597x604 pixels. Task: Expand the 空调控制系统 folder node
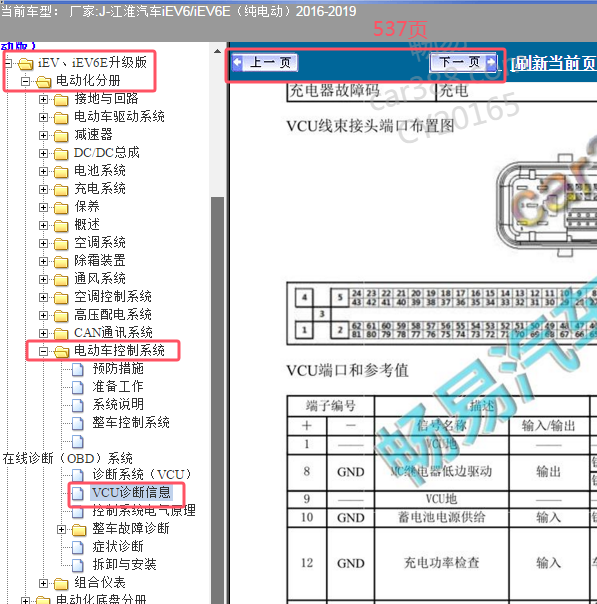pyautogui.click(x=44, y=297)
